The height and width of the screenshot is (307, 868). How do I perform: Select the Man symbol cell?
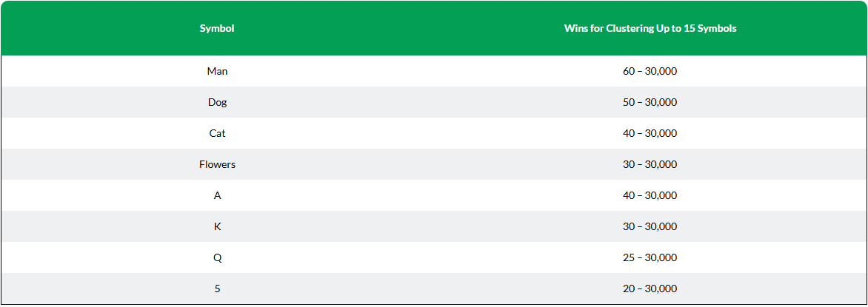coord(217,71)
